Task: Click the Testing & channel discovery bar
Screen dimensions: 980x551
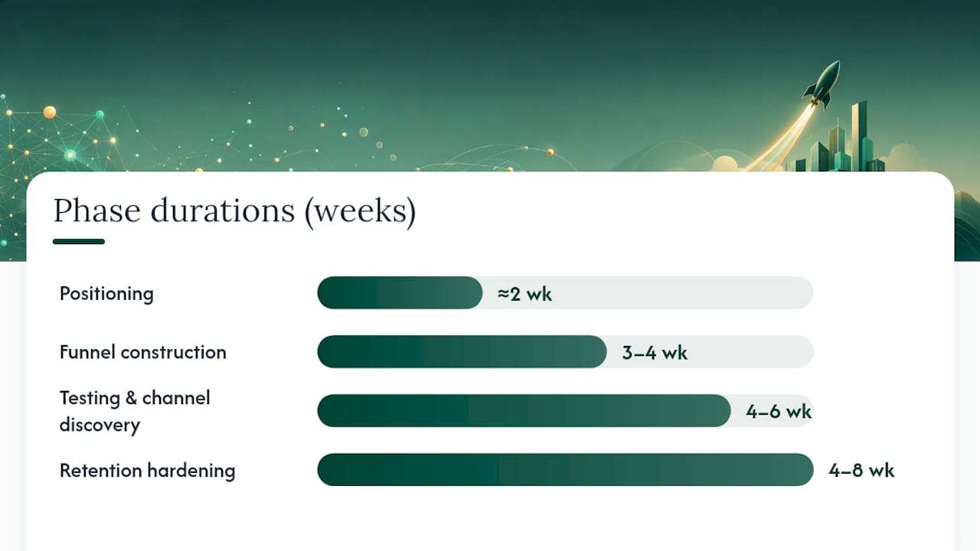Action: [x=524, y=411]
